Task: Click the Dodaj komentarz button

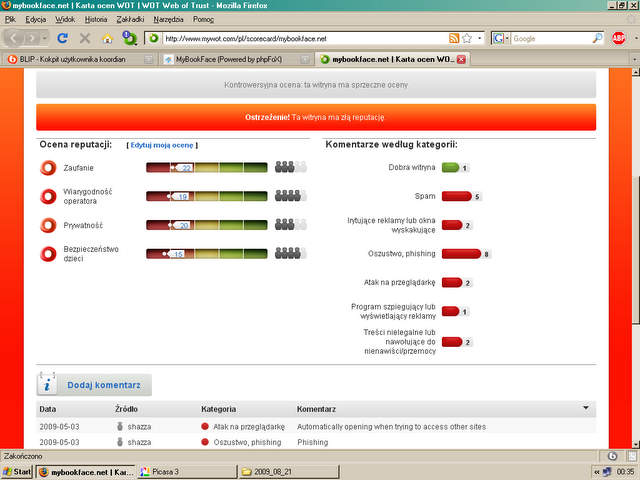Action: (x=94, y=384)
